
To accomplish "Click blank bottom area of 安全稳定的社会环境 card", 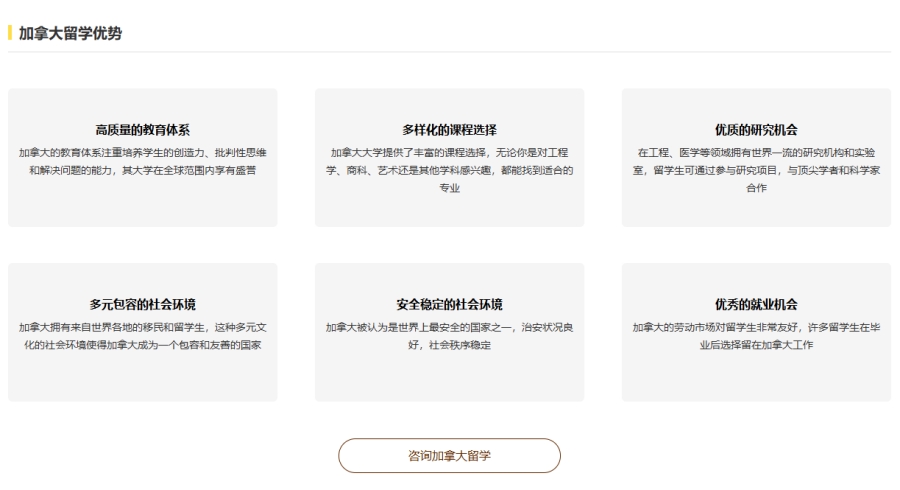I will coord(449,382).
